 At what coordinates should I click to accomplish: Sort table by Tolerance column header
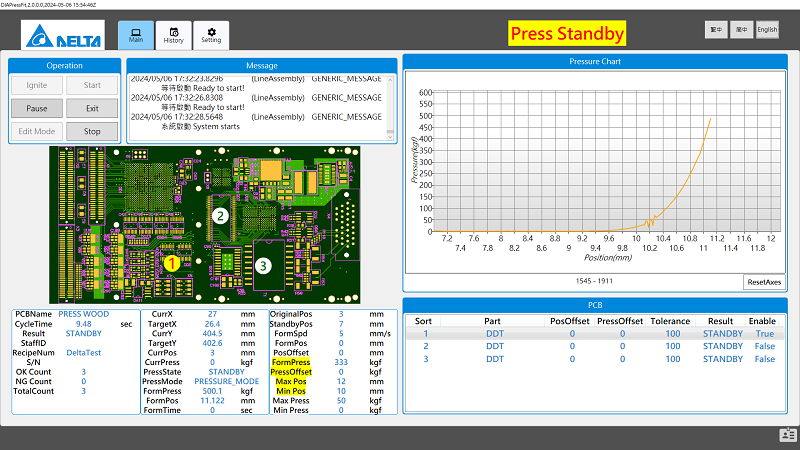point(672,321)
